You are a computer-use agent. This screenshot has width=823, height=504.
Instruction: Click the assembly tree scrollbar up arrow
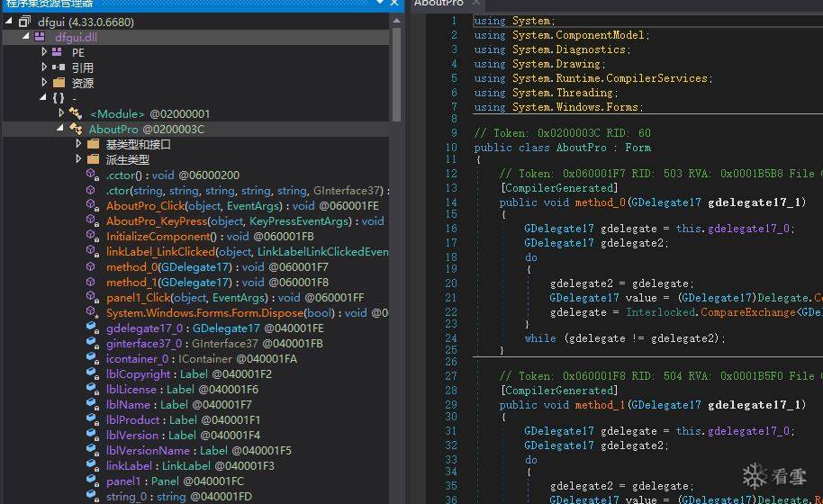pos(397,21)
